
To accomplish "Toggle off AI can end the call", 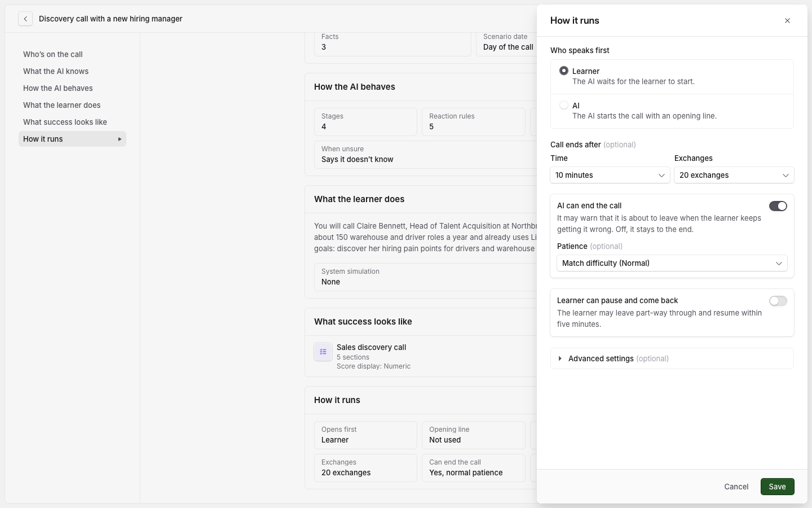I will click(778, 206).
